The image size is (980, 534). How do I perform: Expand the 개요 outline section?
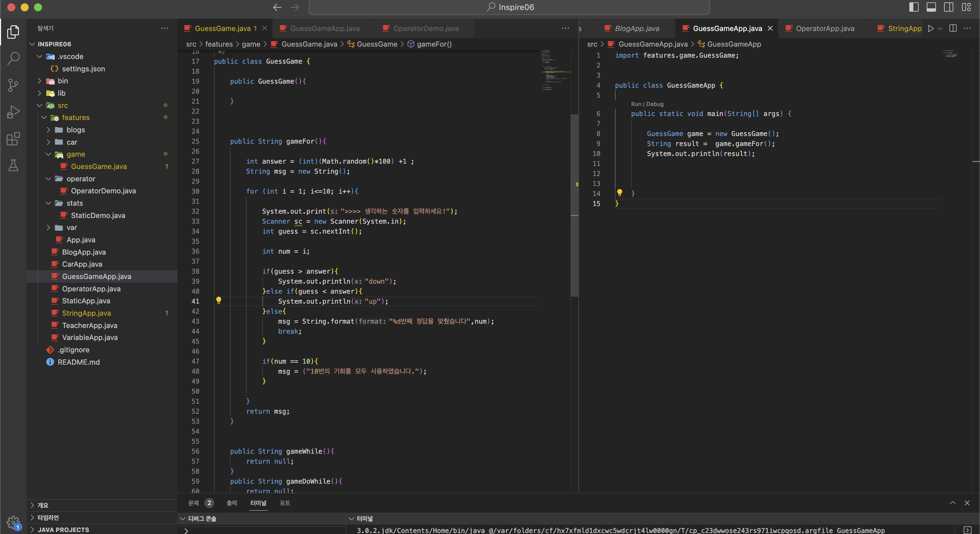pos(102,505)
